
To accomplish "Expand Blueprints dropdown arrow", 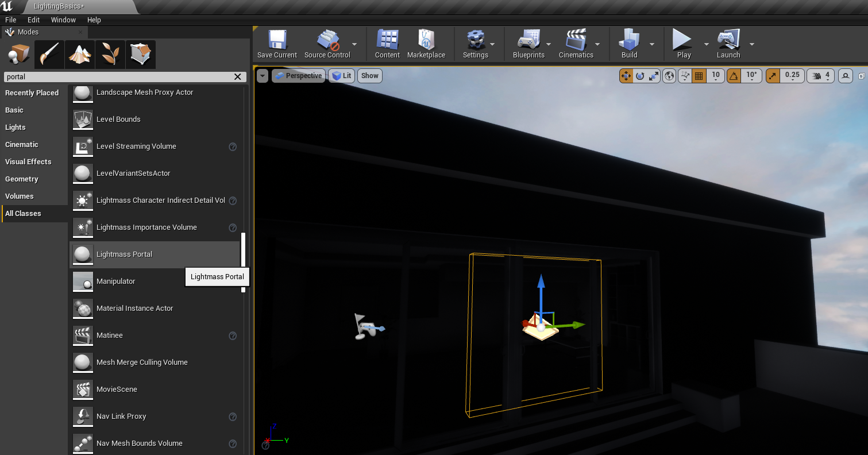I will [549, 44].
